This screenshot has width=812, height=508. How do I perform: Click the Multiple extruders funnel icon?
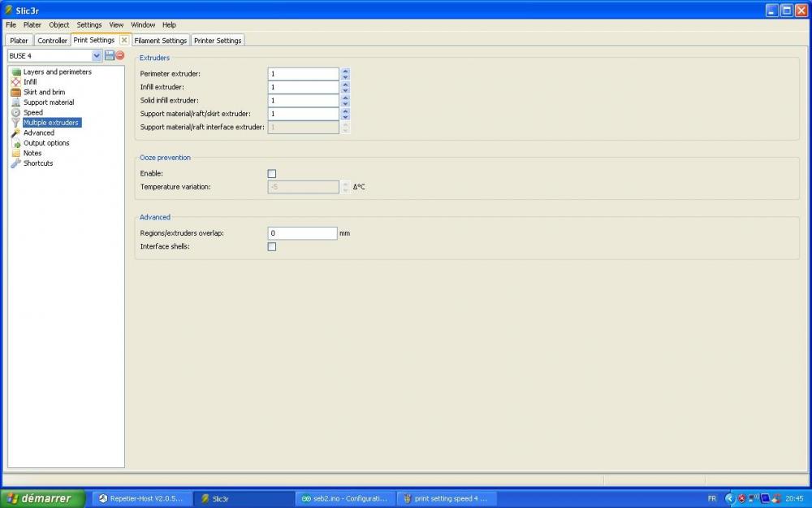(16, 123)
